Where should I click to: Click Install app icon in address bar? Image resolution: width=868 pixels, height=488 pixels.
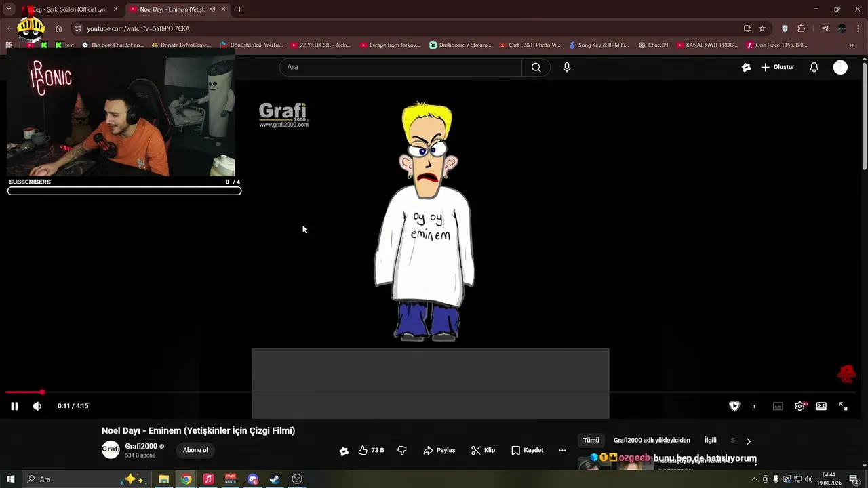(747, 28)
